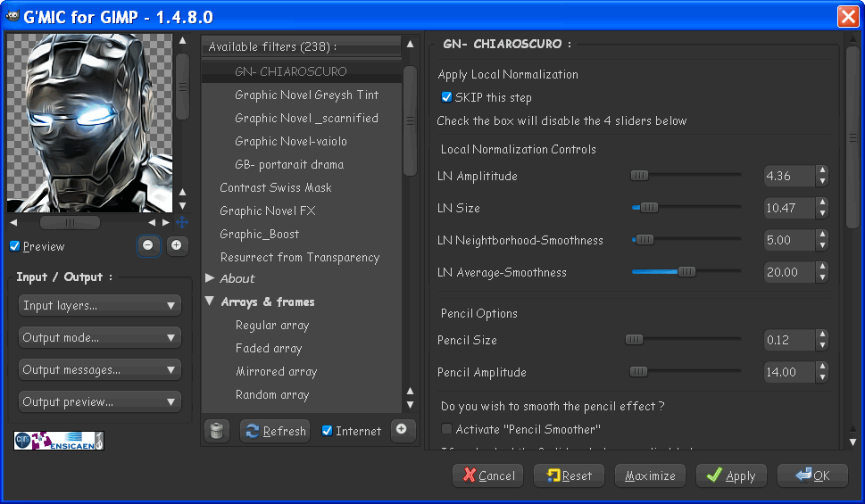The height and width of the screenshot is (504, 865).
Task: Decrease LN Size with down stepper
Action: 822,213
